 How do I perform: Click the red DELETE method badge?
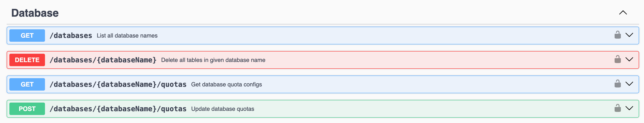point(27,60)
